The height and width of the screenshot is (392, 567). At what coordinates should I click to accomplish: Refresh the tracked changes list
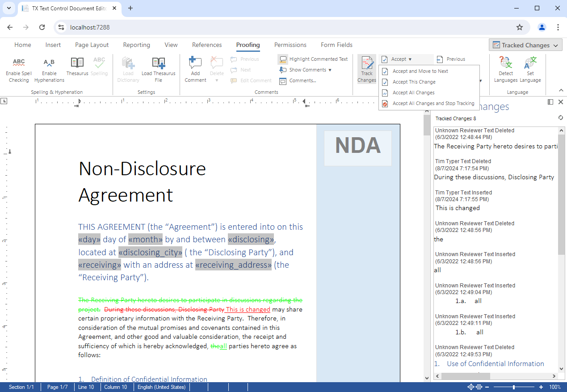(x=561, y=118)
